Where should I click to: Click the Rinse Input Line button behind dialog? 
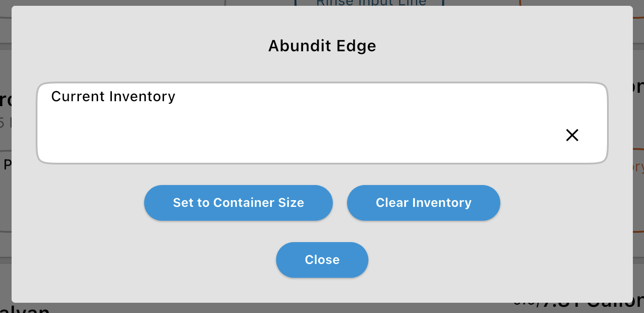(369, 3)
